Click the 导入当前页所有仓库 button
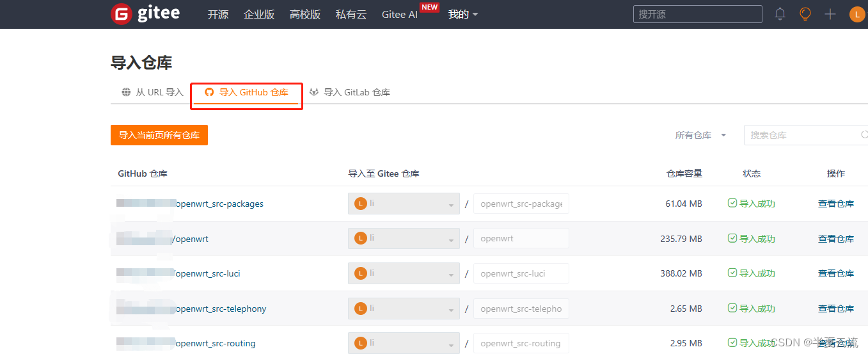Viewport: 868px width, 354px height. coord(159,135)
